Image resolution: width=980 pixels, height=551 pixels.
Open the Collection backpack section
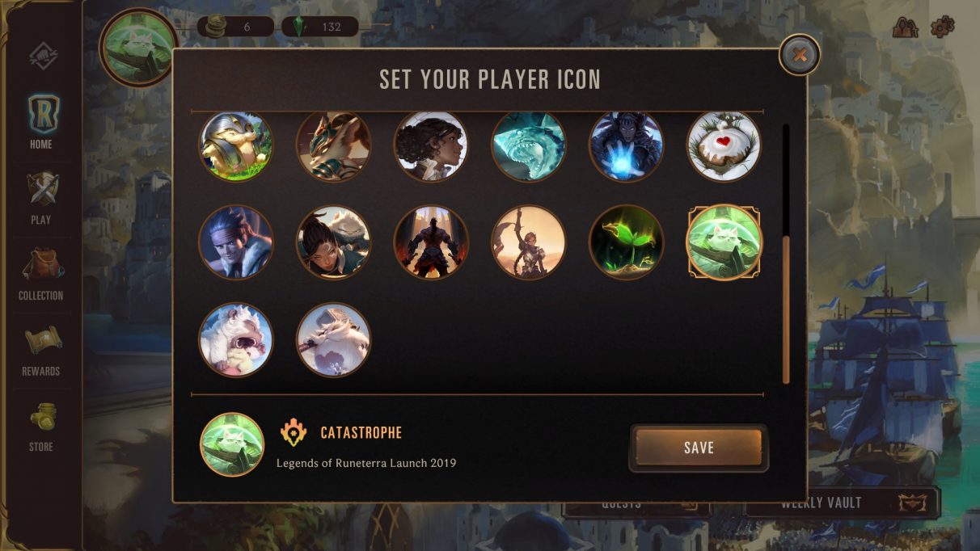[41, 274]
